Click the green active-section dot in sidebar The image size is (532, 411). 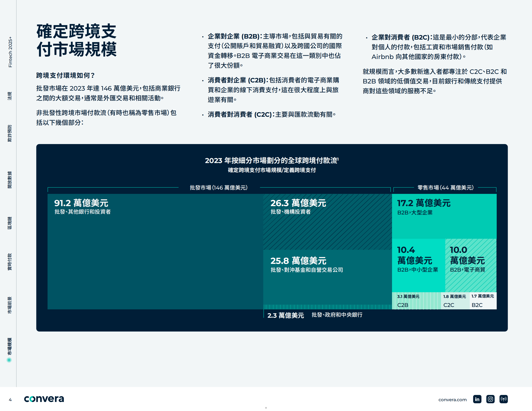tap(9, 360)
